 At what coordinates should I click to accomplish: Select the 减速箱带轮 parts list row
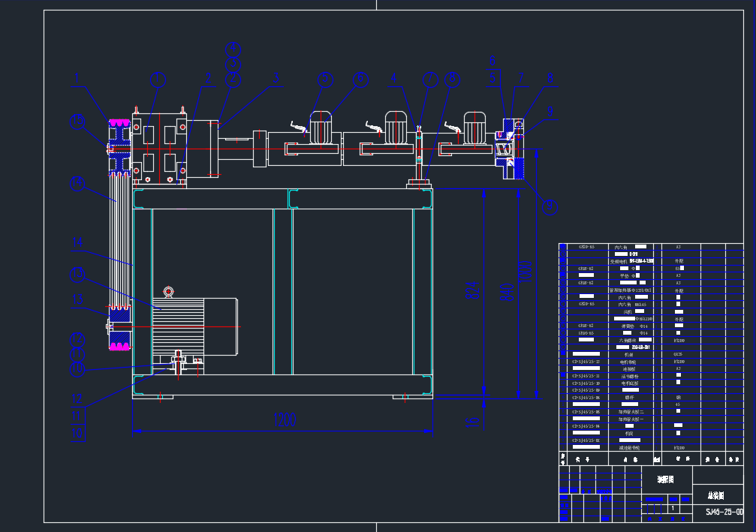629,447
